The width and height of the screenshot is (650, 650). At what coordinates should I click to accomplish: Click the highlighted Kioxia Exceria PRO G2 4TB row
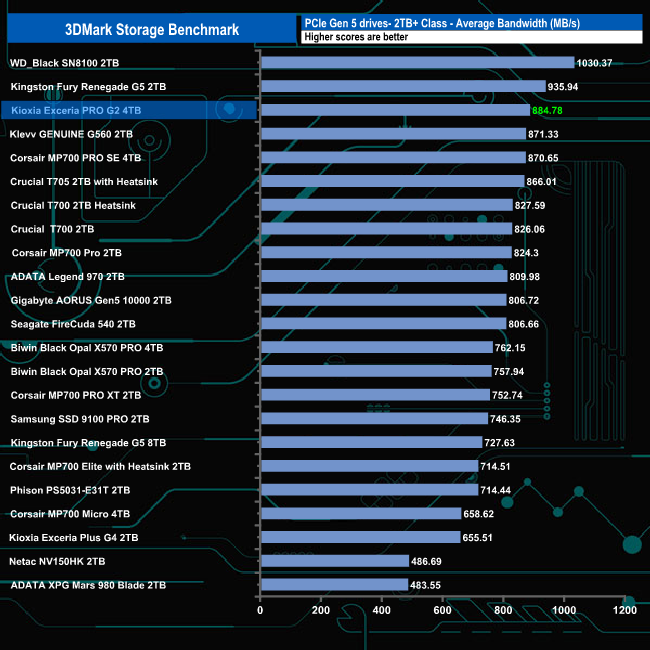(x=129, y=110)
